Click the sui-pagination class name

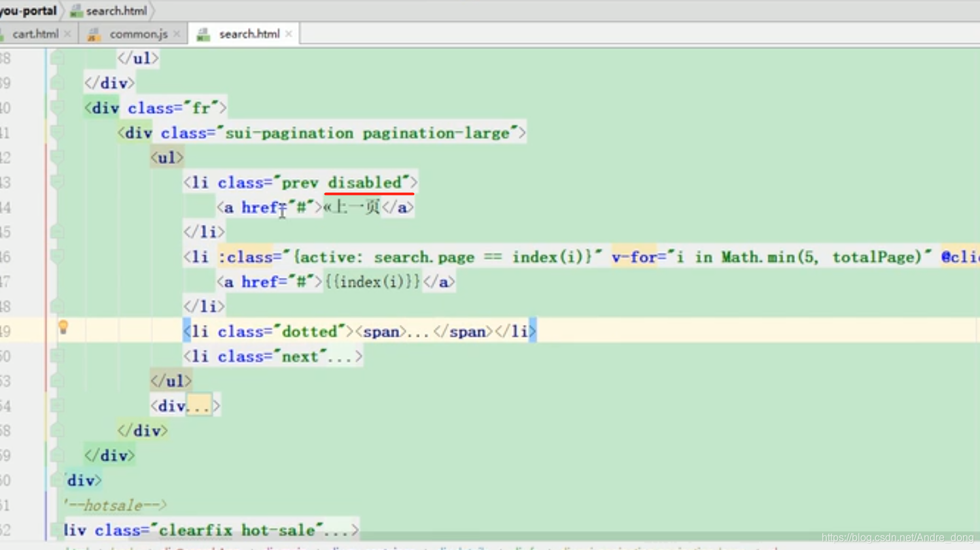[289, 133]
